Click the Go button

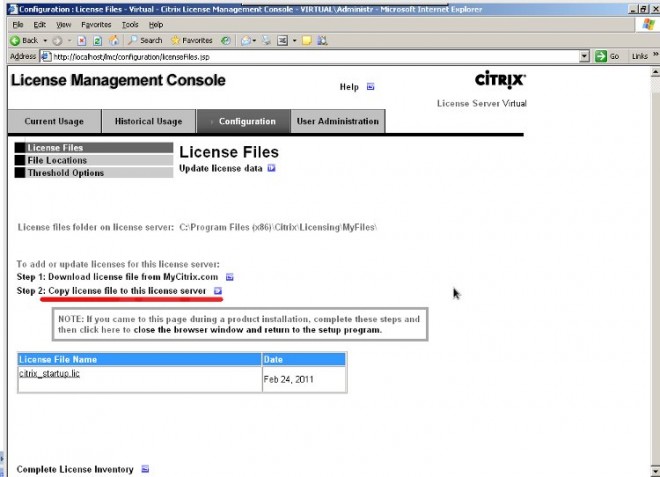(607, 56)
